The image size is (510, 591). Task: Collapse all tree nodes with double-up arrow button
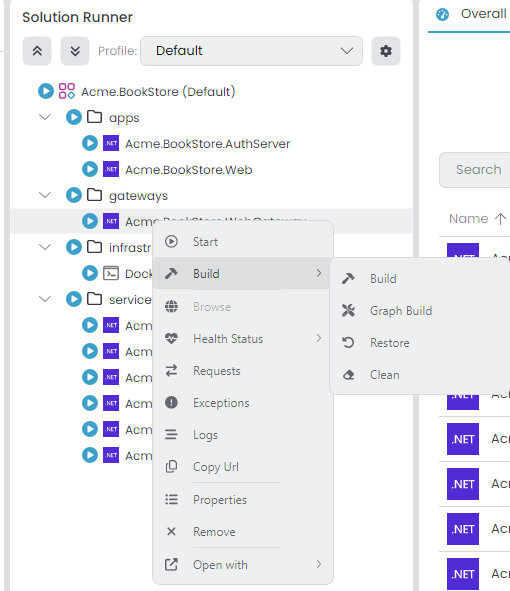[37, 51]
